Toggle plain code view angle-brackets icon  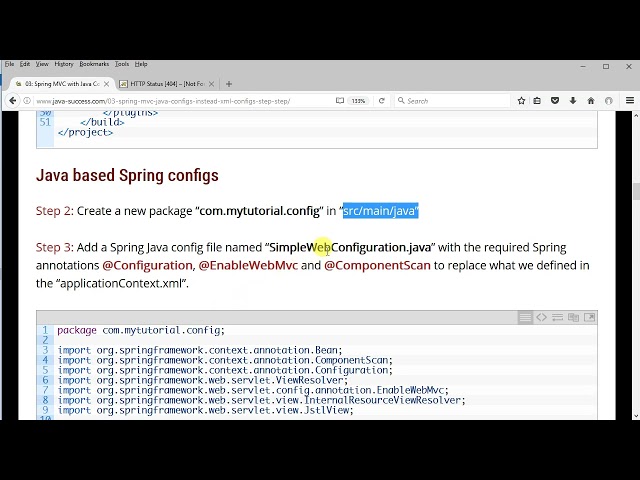(541, 317)
